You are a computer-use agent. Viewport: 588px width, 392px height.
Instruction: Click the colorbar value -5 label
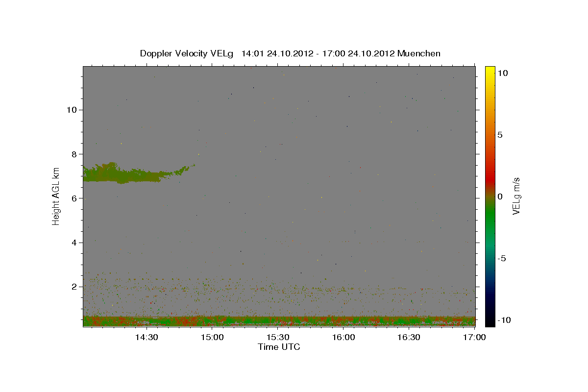coord(502,258)
